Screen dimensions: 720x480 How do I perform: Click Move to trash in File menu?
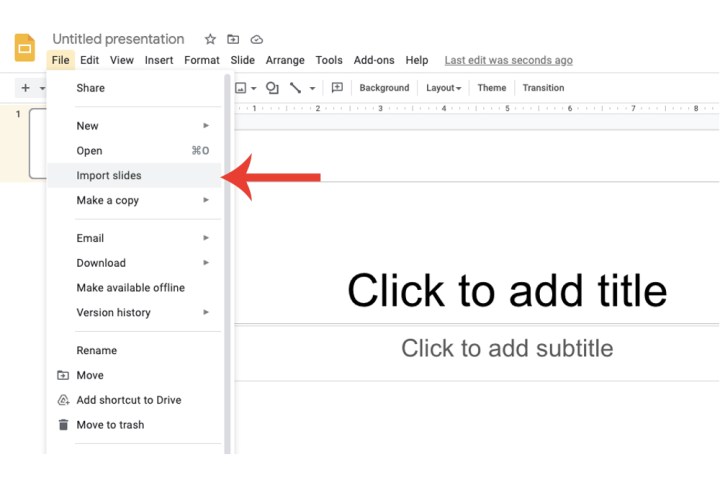point(110,425)
